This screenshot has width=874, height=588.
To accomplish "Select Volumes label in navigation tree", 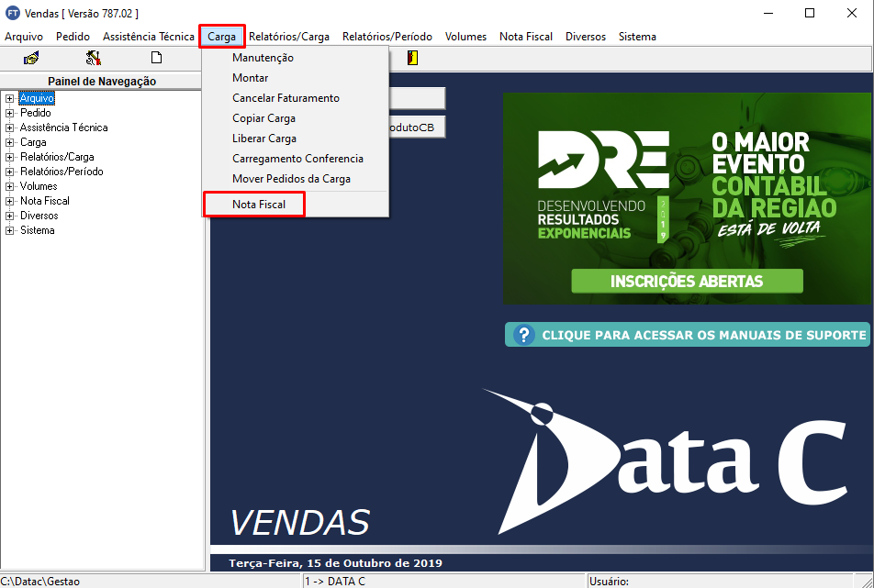I will pos(39,186).
